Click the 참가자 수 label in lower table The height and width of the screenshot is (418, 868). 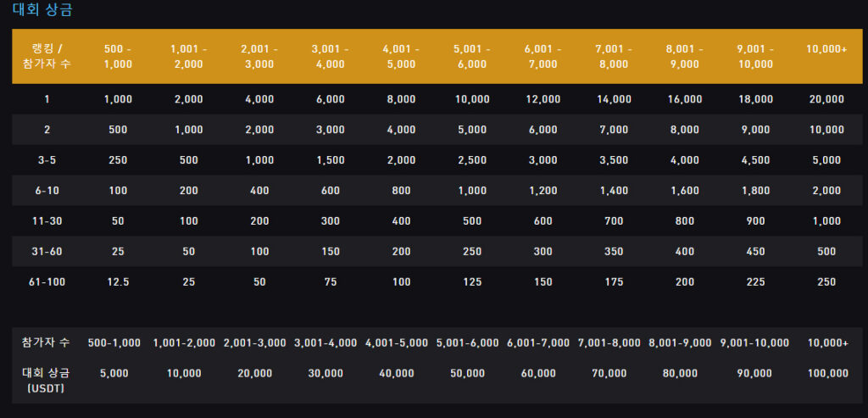[x=46, y=343]
